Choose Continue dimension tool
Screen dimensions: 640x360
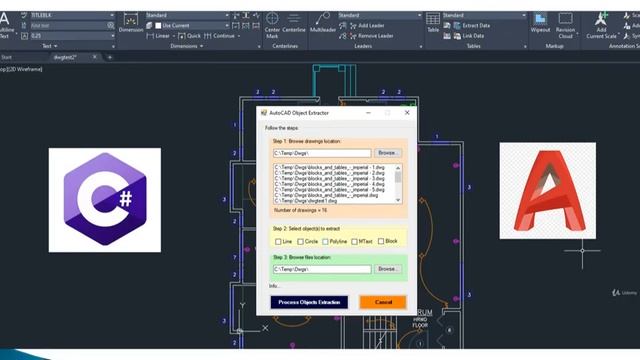point(220,36)
